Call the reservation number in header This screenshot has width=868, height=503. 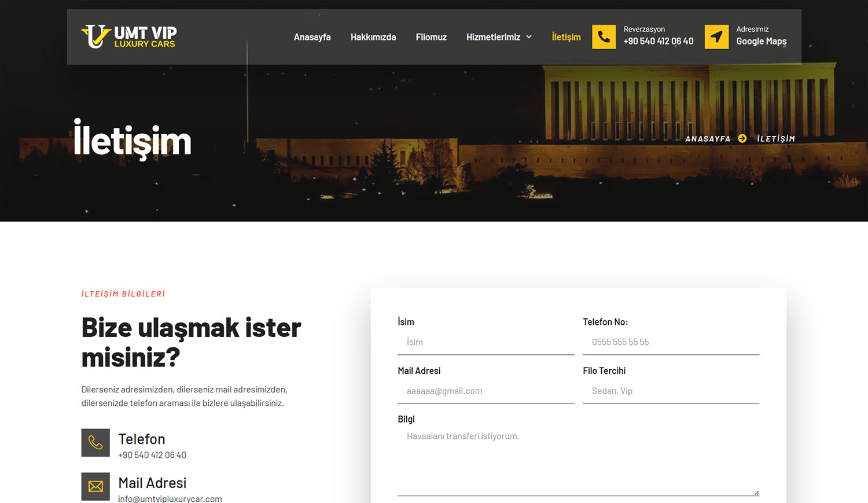pos(658,41)
